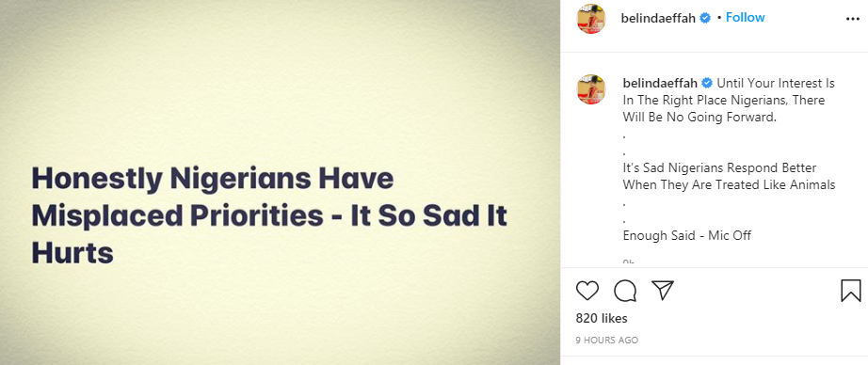Click the cream-colored post image background

(281, 83)
